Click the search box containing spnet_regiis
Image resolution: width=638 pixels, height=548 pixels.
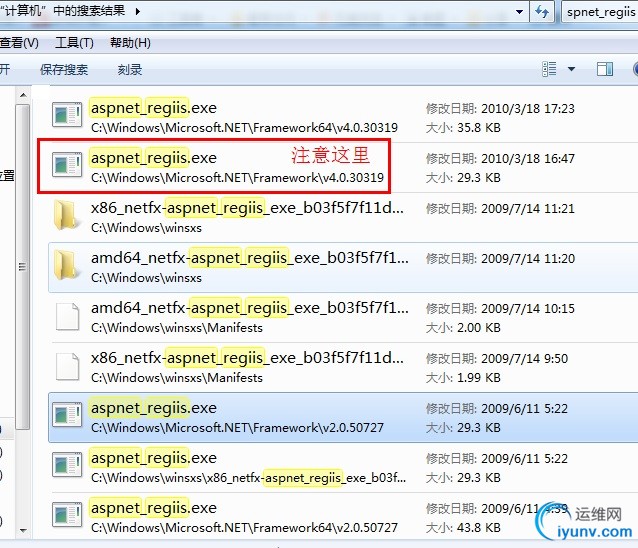click(x=600, y=12)
